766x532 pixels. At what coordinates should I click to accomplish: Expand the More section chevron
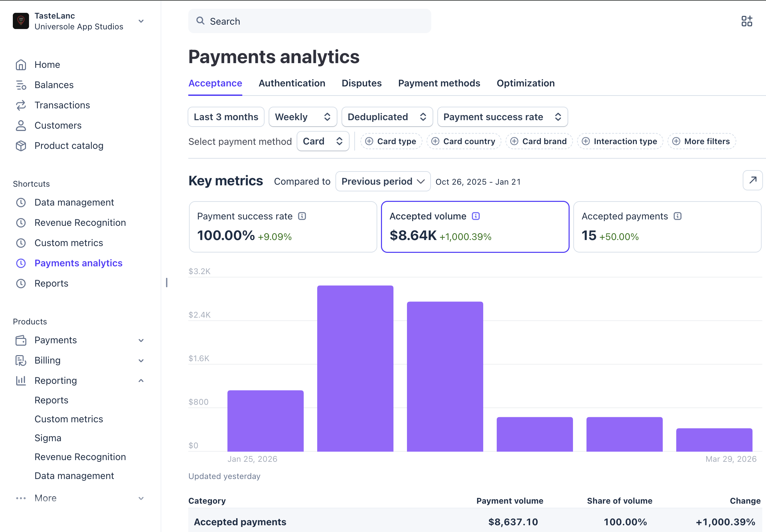[x=141, y=498]
